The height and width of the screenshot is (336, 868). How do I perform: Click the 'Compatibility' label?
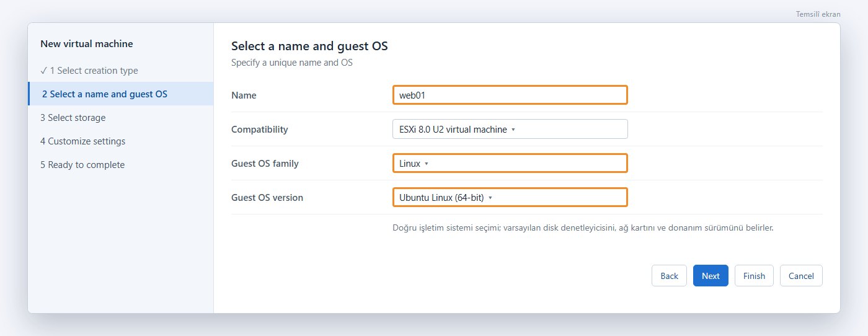click(260, 130)
